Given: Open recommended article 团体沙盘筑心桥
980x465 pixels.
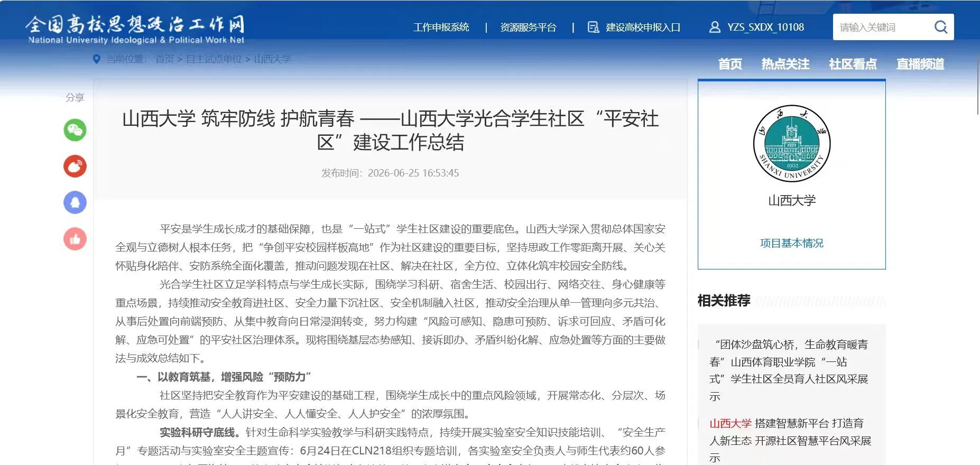Looking at the screenshot, I should click(789, 370).
